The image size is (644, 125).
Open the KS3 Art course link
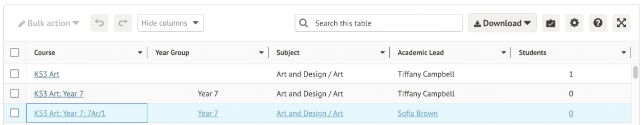[46, 74]
